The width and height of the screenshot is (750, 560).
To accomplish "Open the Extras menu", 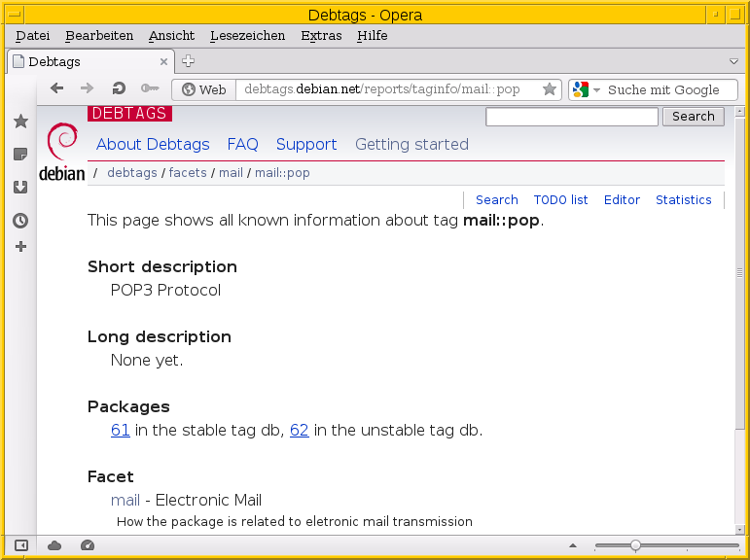I will [321, 36].
